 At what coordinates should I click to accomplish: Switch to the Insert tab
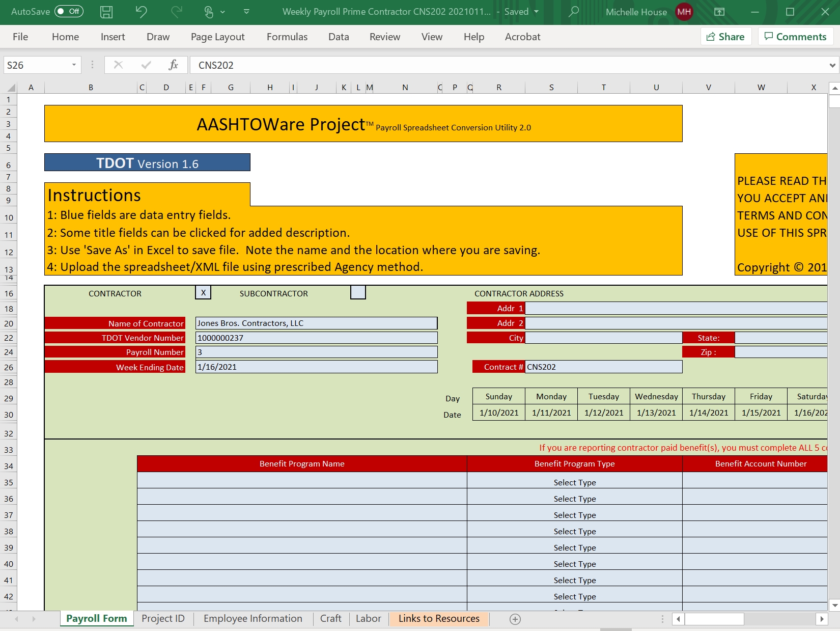coord(113,37)
